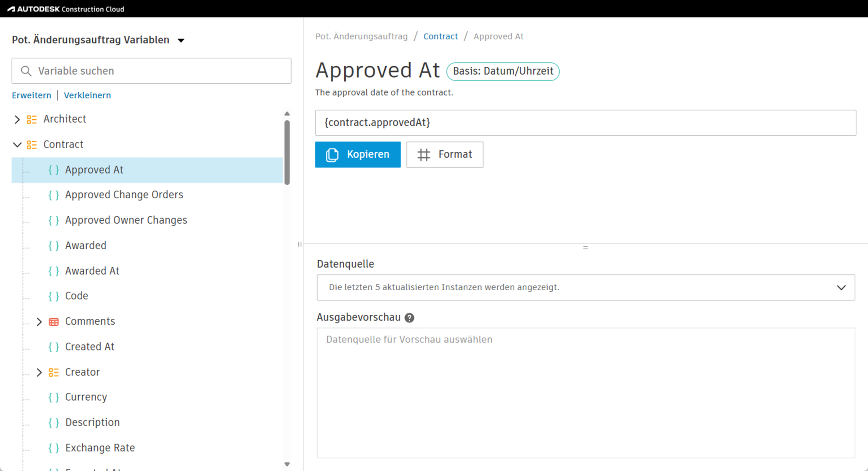868x471 pixels.
Task: Click the Kopieren button
Action: click(358, 154)
